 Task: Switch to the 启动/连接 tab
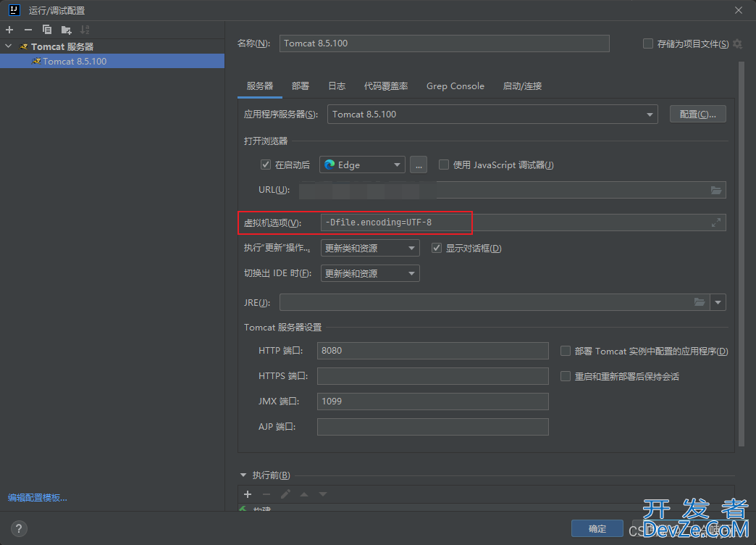(x=522, y=86)
